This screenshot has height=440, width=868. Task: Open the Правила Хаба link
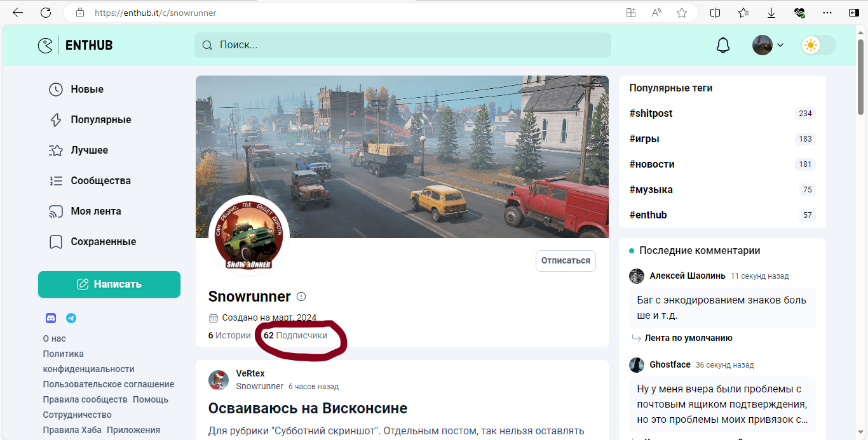click(72, 430)
